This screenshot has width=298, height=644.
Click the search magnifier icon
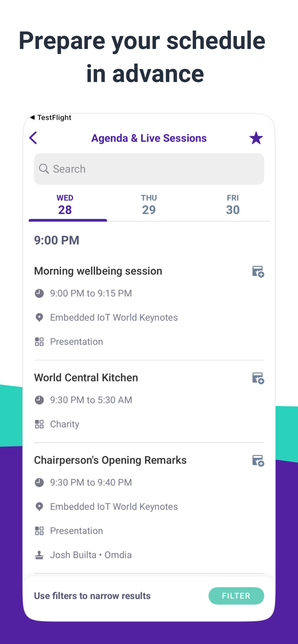click(43, 169)
